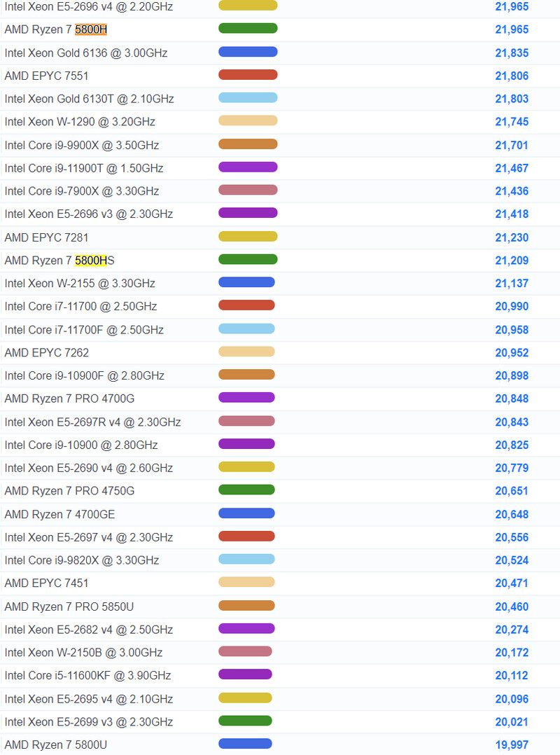Viewport: 560px width, 755px height.
Task: Select Intel Core i9-9820X @ 3.30GHz
Action: 82,560
